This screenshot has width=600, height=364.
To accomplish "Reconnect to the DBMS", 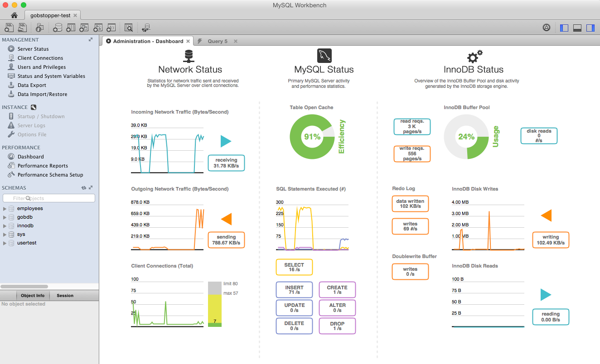I will [x=145, y=27].
